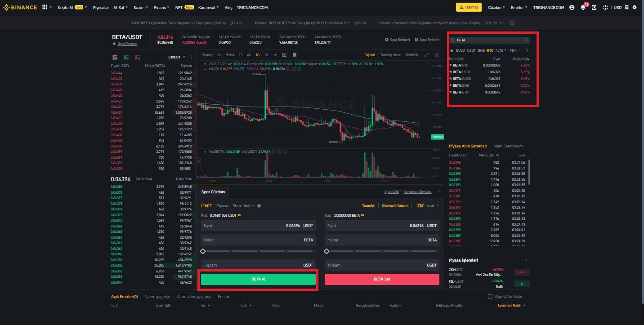Open the Stop-limit order type dropdown

tap(243, 206)
